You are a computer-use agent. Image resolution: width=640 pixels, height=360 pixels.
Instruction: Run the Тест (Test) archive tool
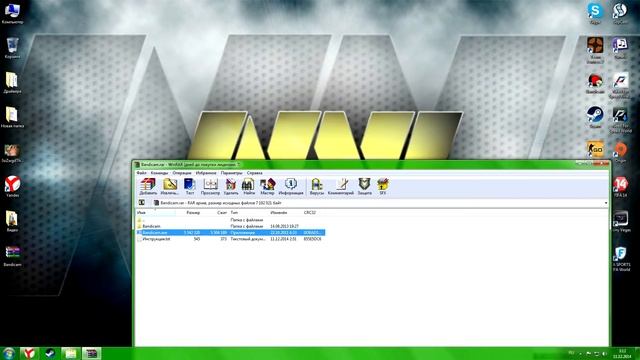(190, 187)
